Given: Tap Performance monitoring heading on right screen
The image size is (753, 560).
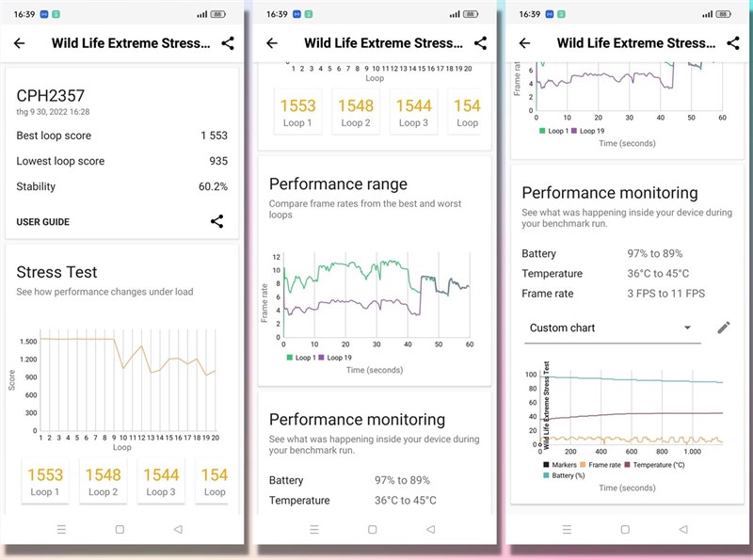Looking at the screenshot, I should pyautogui.click(x=610, y=193).
